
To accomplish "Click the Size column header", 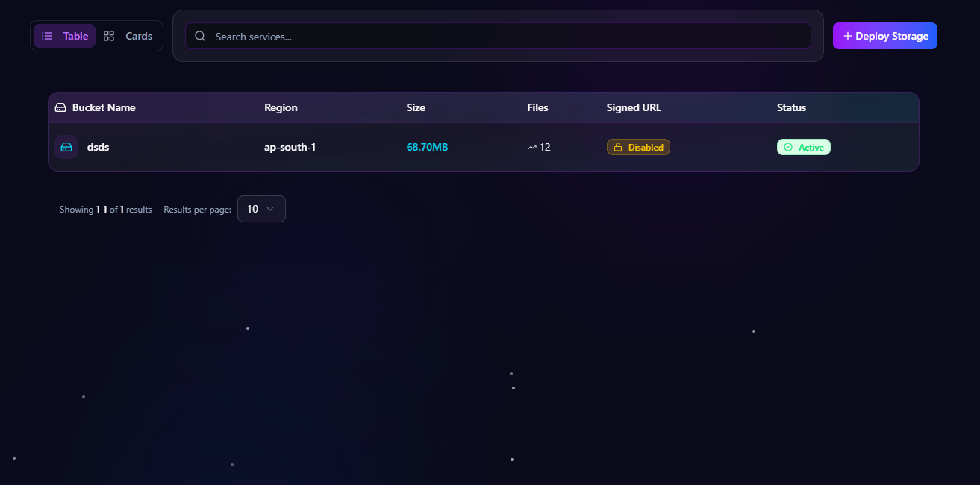I will click(x=416, y=107).
